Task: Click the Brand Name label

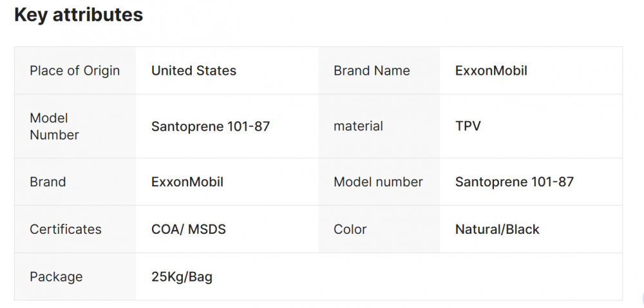Action: [372, 71]
